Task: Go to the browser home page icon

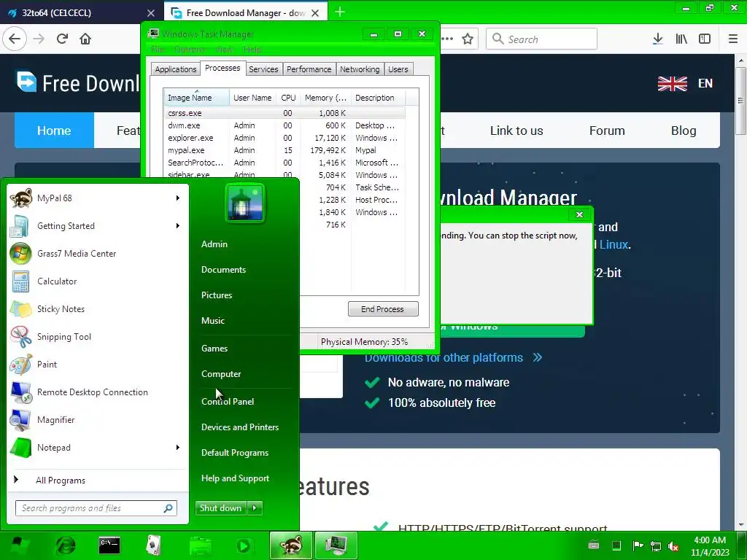Action: [x=85, y=39]
